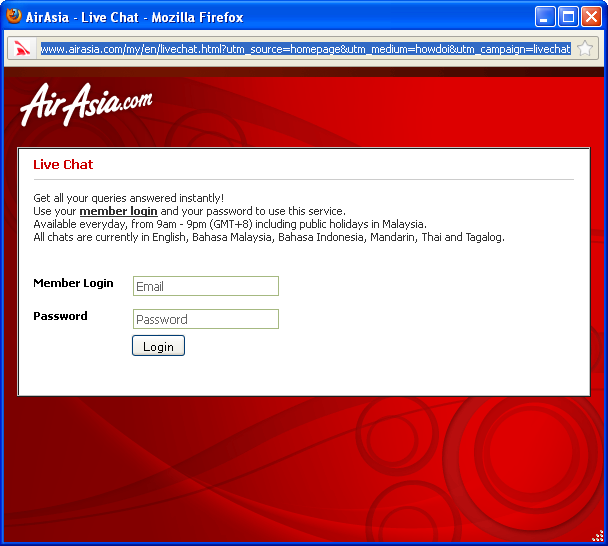
Task: Focus the Password input field
Action: [206, 319]
